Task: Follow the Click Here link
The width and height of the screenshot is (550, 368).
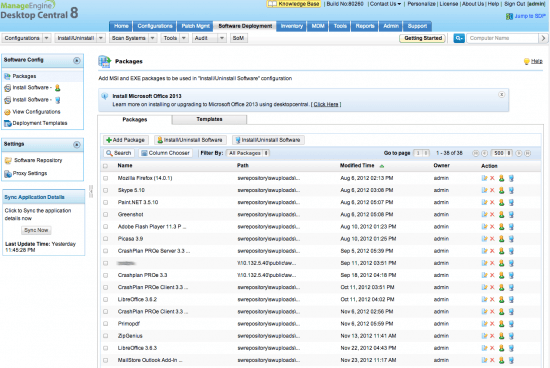Action: [326, 104]
